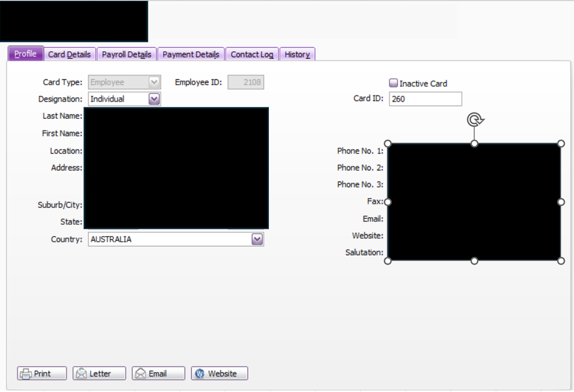The height and width of the screenshot is (392, 574).
Task: Click the greyed-out Card Type dropdown
Action: [124, 82]
